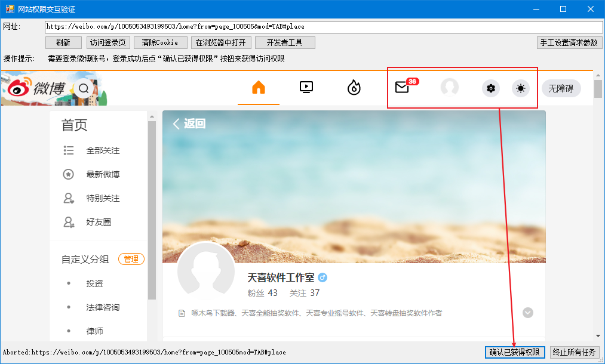Open 开发者工具 from the toolbar

point(285,42)
